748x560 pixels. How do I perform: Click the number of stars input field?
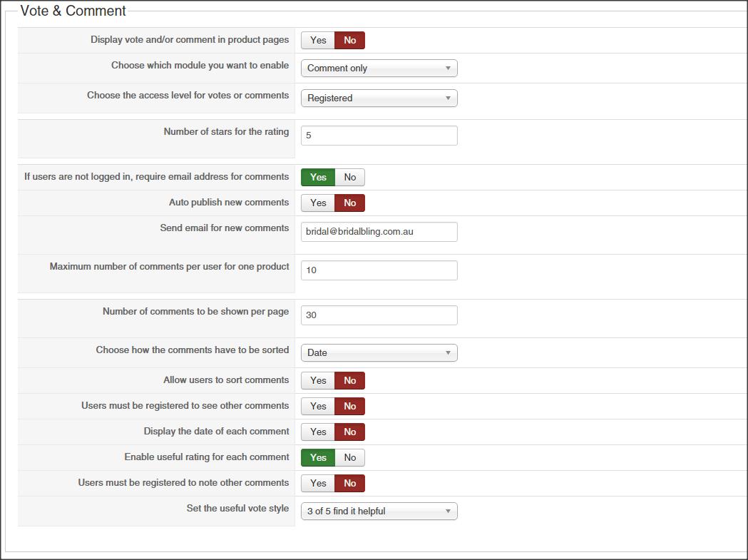(x=379, y=136)
